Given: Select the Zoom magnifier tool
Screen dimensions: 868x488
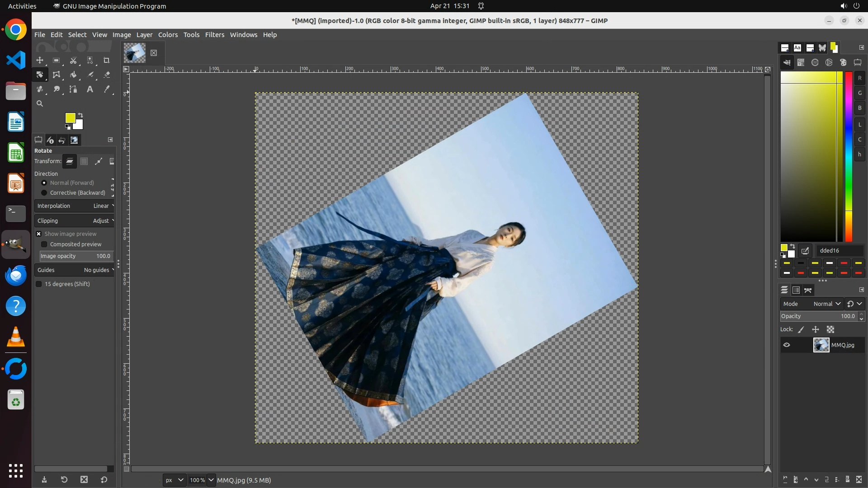Looking at the screenshot, I should coord(40,104).
